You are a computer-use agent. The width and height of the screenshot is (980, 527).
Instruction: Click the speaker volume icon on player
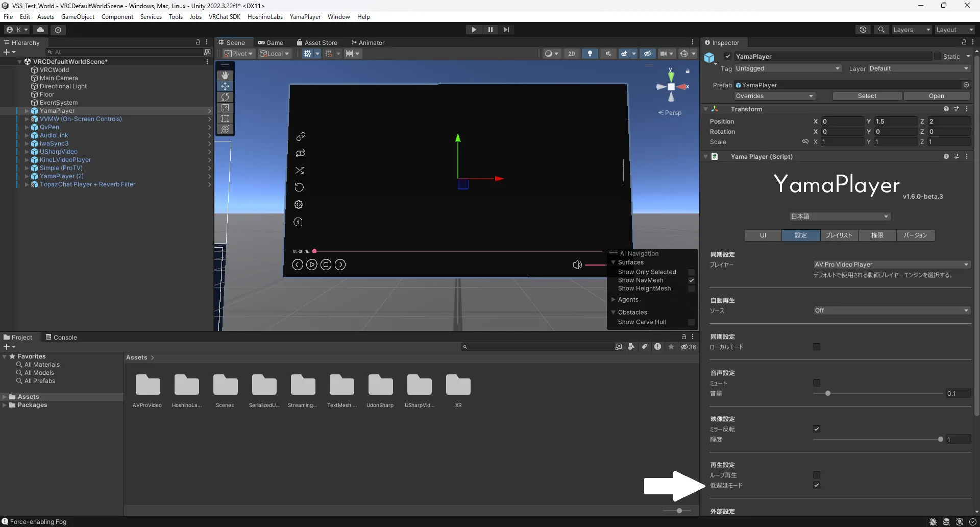click(577, 265)
